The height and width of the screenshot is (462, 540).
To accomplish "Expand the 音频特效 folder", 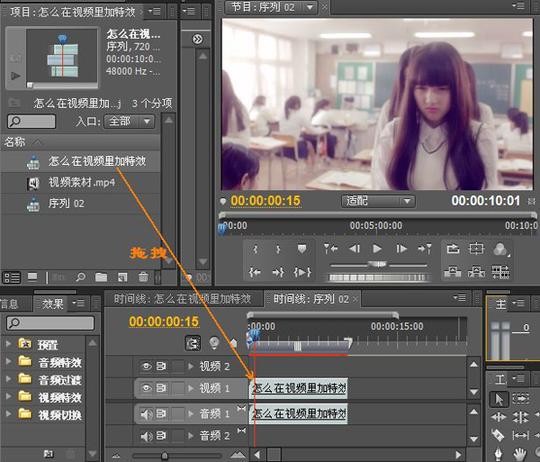I will click(9, 361).
